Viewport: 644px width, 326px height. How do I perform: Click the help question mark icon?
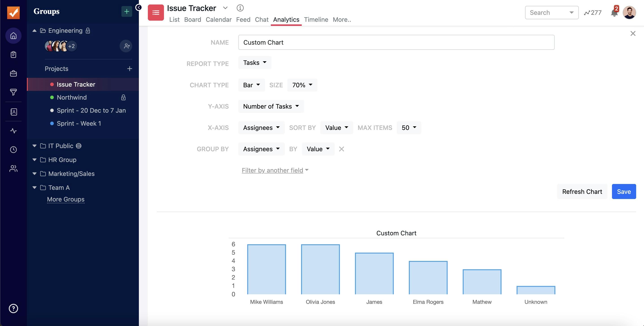13,308
